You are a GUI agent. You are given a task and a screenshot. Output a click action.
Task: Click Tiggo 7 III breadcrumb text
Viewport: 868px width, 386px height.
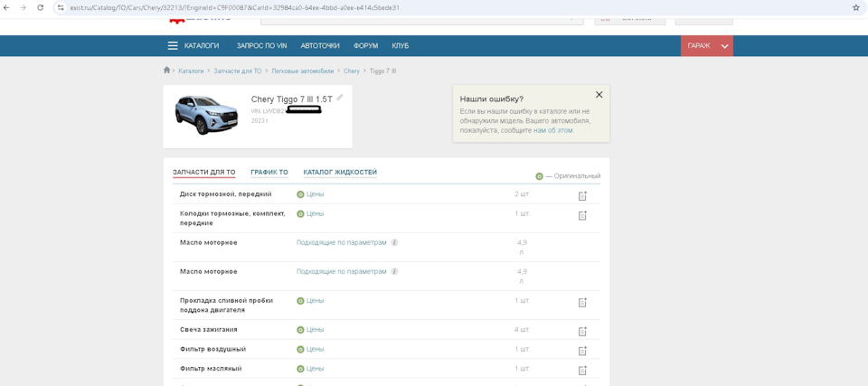coord(382,71)
